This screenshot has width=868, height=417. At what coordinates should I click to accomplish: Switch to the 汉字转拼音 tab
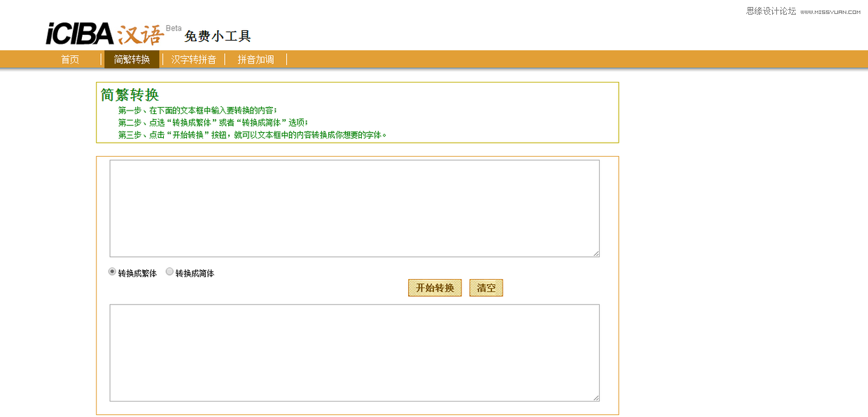[x=194, y=59]
